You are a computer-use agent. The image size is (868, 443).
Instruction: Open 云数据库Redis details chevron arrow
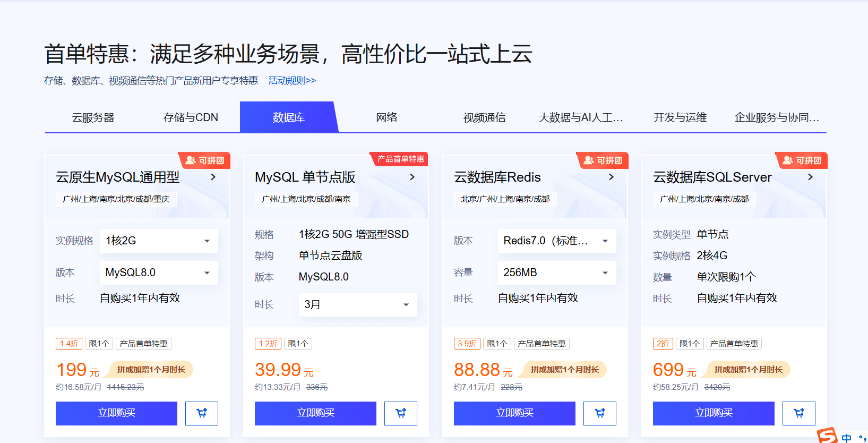[611, 177]
